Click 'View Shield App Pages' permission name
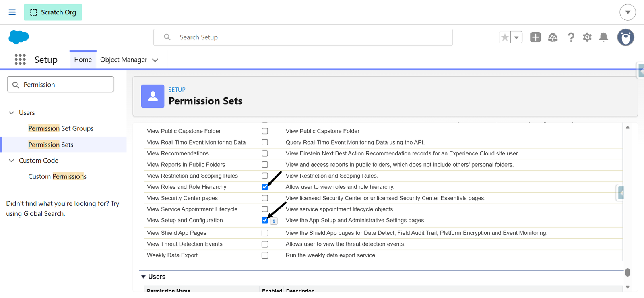Viewport: 644px width, 298px height. (x=177, y=233)
